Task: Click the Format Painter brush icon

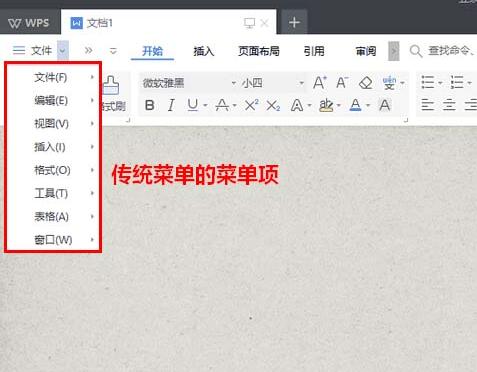Action: 111,85
